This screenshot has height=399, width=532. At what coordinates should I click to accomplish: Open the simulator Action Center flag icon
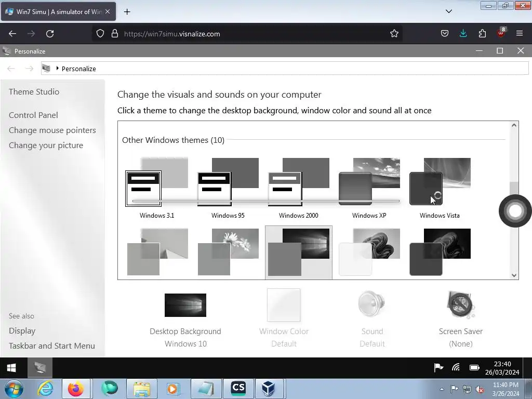[x=438, y=367]
